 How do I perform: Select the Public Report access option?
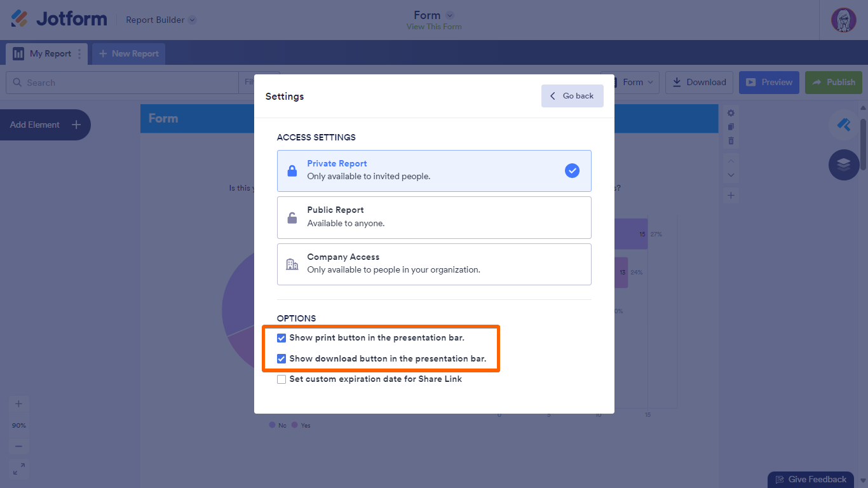point(434,217)
